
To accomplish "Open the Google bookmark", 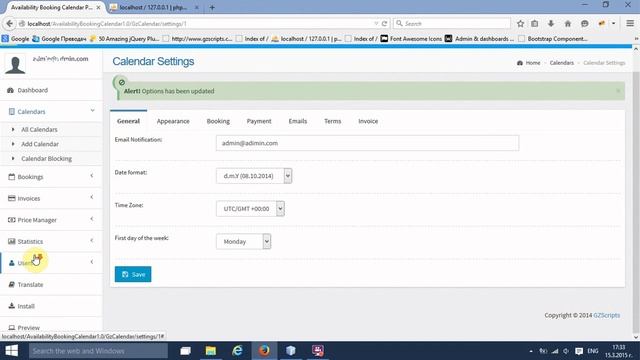I will [16, 39].
